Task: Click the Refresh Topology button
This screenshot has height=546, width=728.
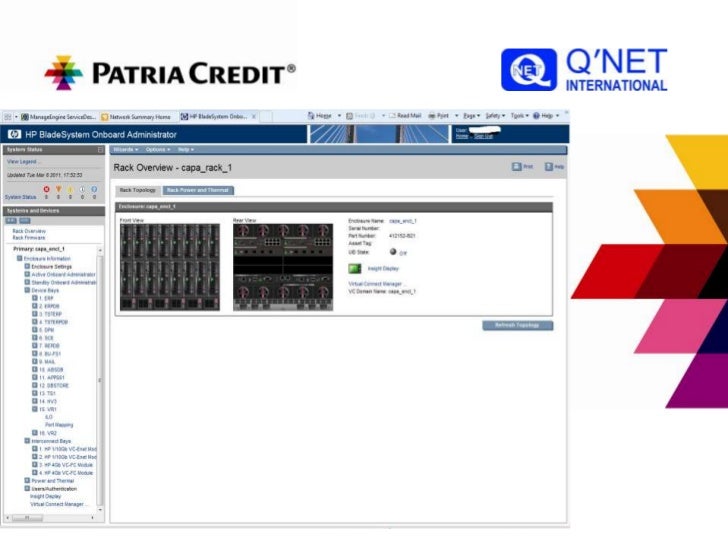Action: pos(518,325)
